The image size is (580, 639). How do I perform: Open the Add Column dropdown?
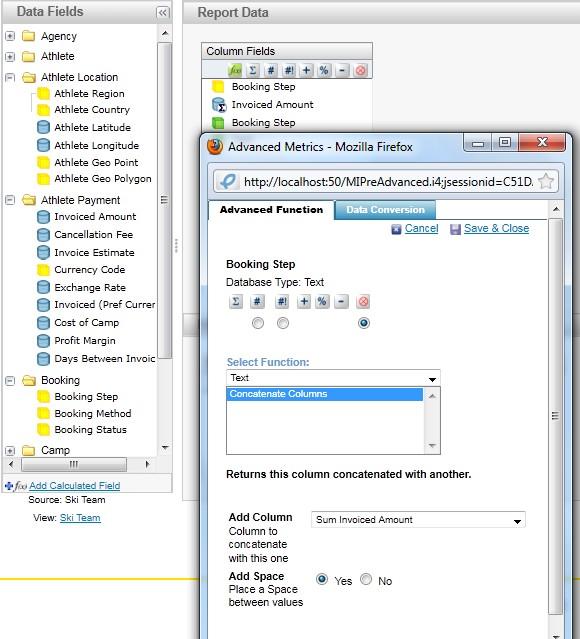[418, 520]
